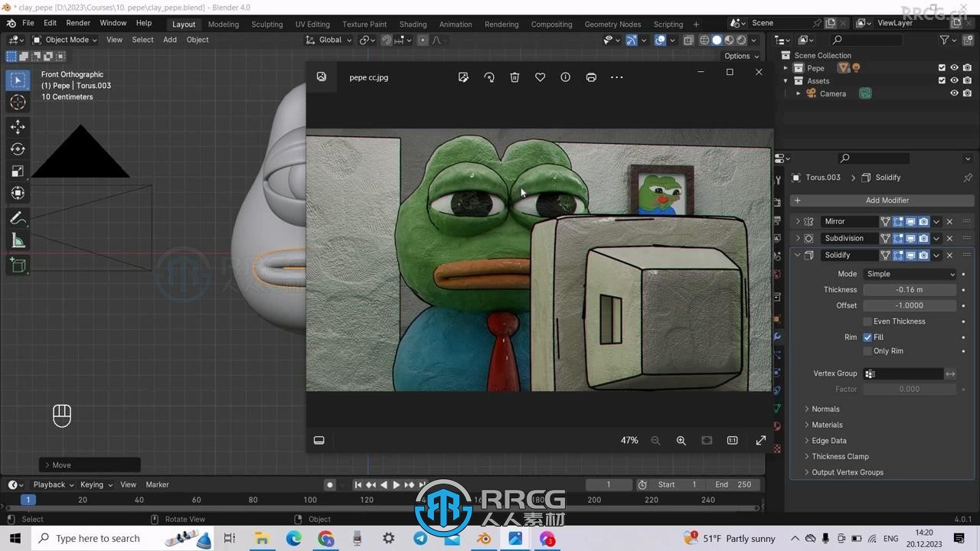The height and width of the screenshot is (551, 980).
Task: Open Solidify Mode Simple dropdown
Action: click(x=910, y=274)
